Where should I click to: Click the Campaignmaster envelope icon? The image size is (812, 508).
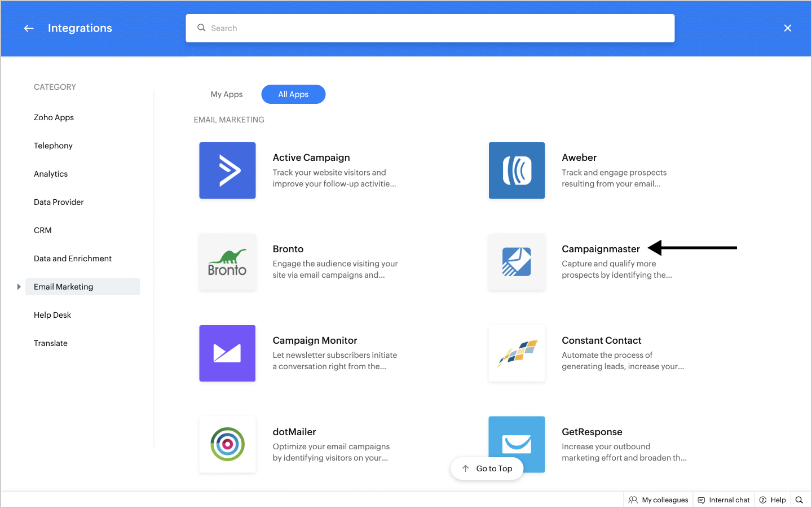(517, 262)
